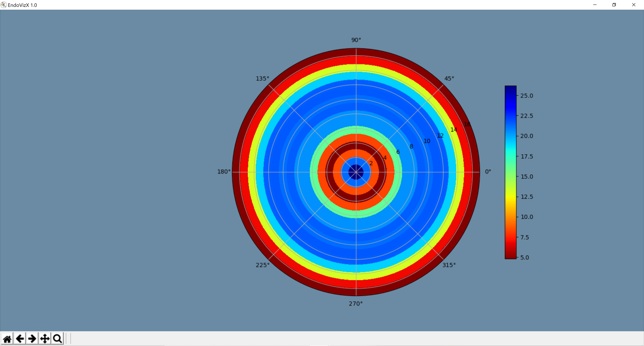Click the 25.0 colorbar tick label
This screenshot has width=644, height=346.
tap(526, 96)
